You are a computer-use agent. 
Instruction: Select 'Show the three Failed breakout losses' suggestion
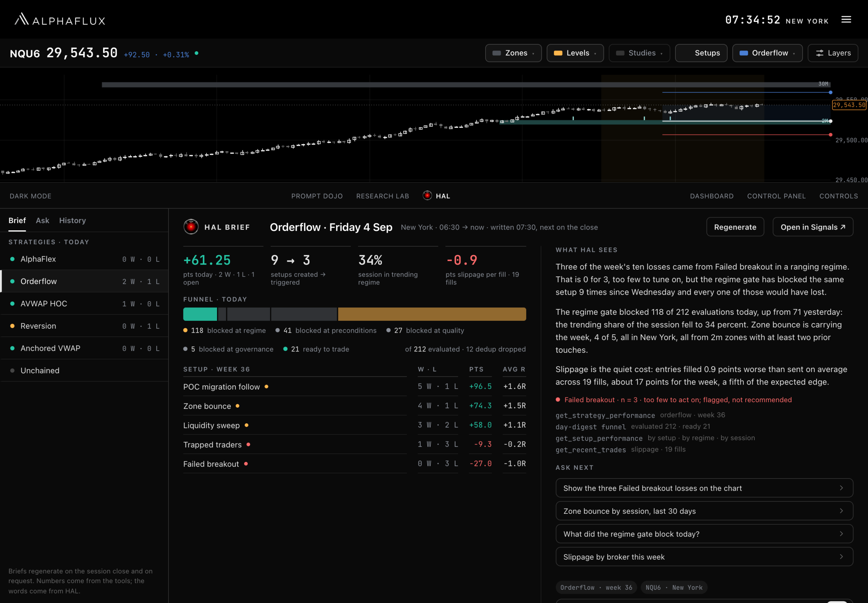pyautogui.click(x=704, y=488)
